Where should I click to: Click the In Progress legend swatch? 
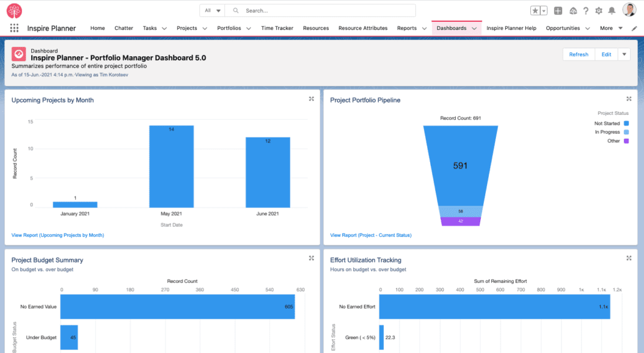626,132
